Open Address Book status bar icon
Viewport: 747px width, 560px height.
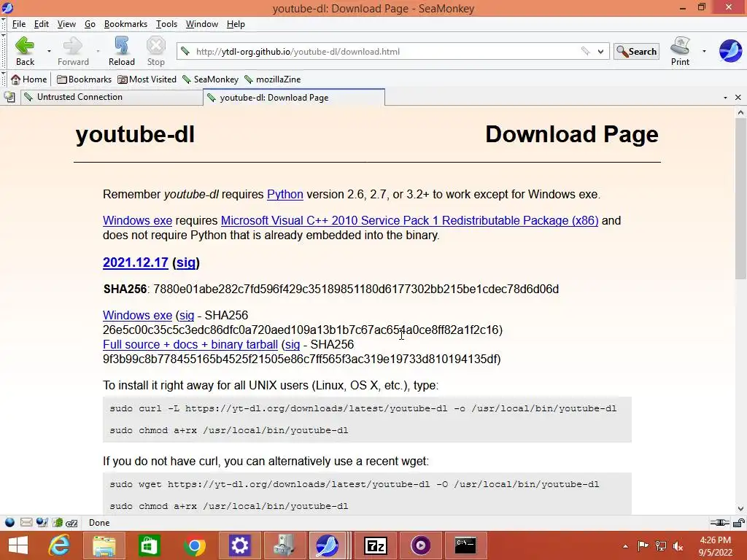click(x=57, y=522)
